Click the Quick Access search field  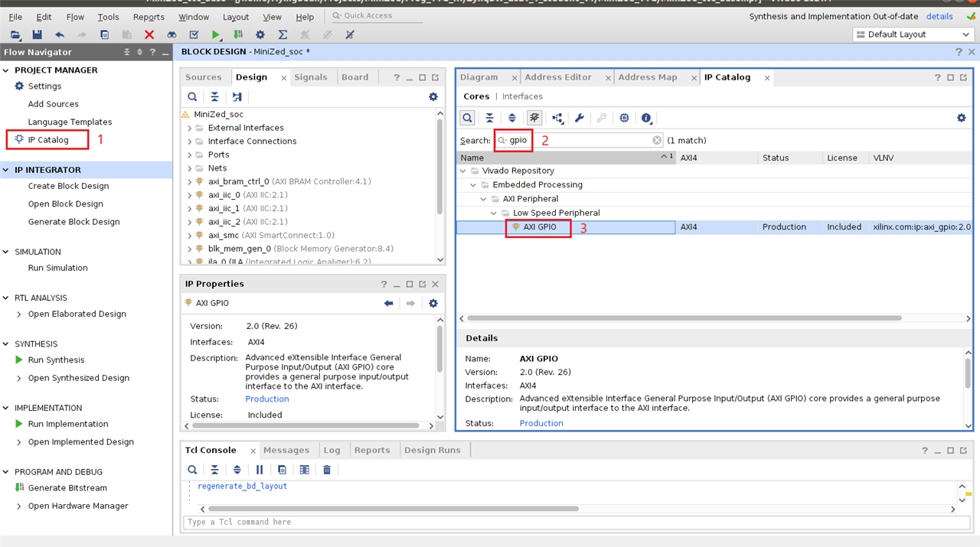coord(378,16)
